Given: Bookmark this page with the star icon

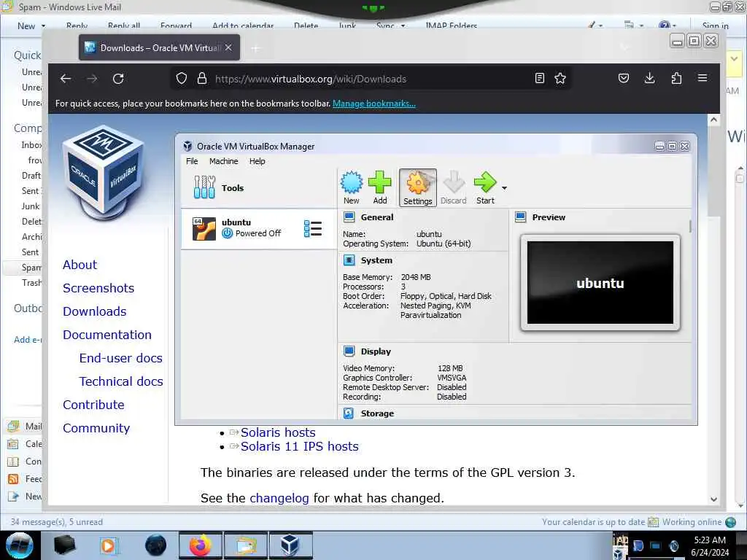Looking at the screenshot, I should tap(560, 78).
